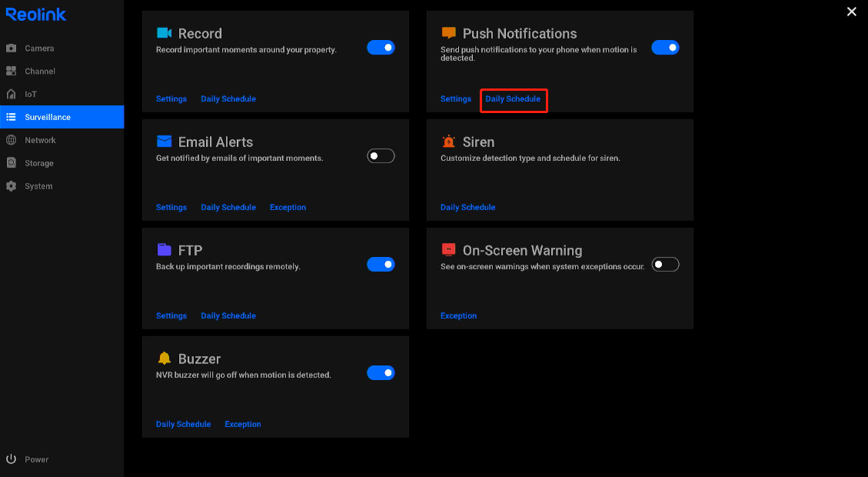
Task: Click the Email Alerts card title
Action: click(x=215, y=142)
